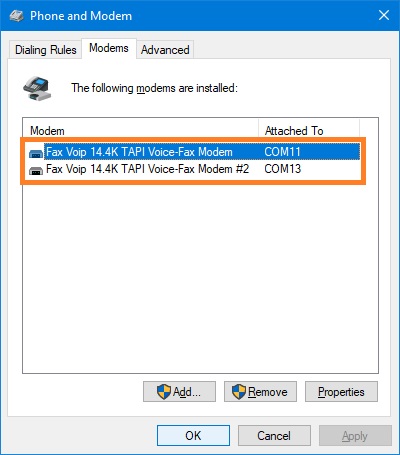
Task: Click the COM13 port cell
Action: point(282,169)
